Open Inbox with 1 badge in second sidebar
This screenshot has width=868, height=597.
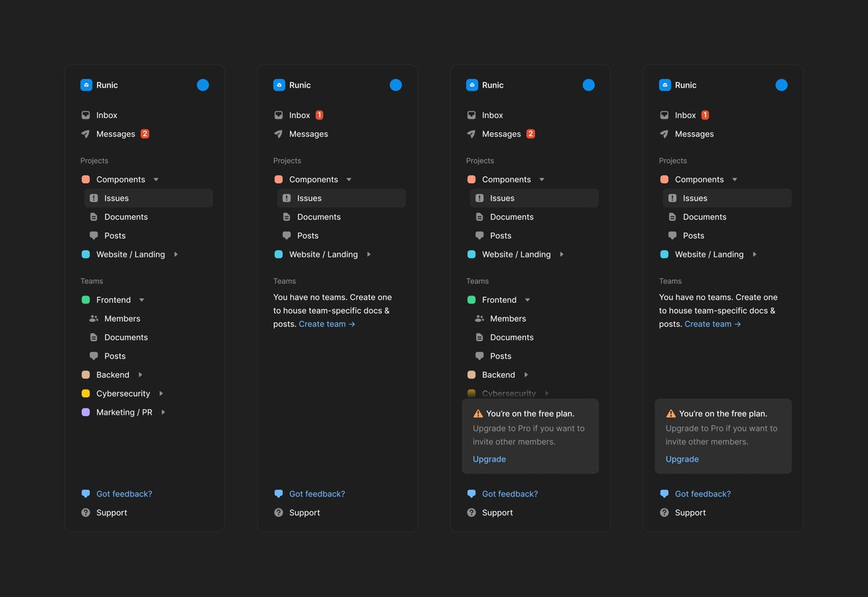coord(299,116)
